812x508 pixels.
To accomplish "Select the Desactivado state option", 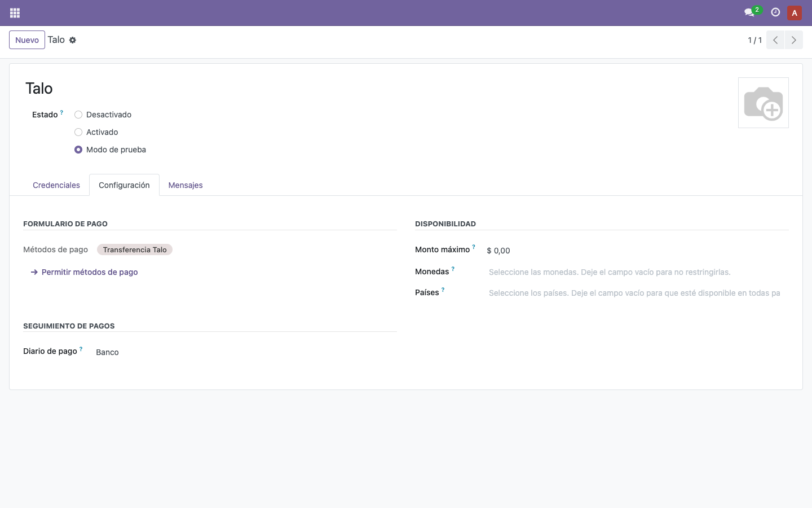I will [78, 115].
